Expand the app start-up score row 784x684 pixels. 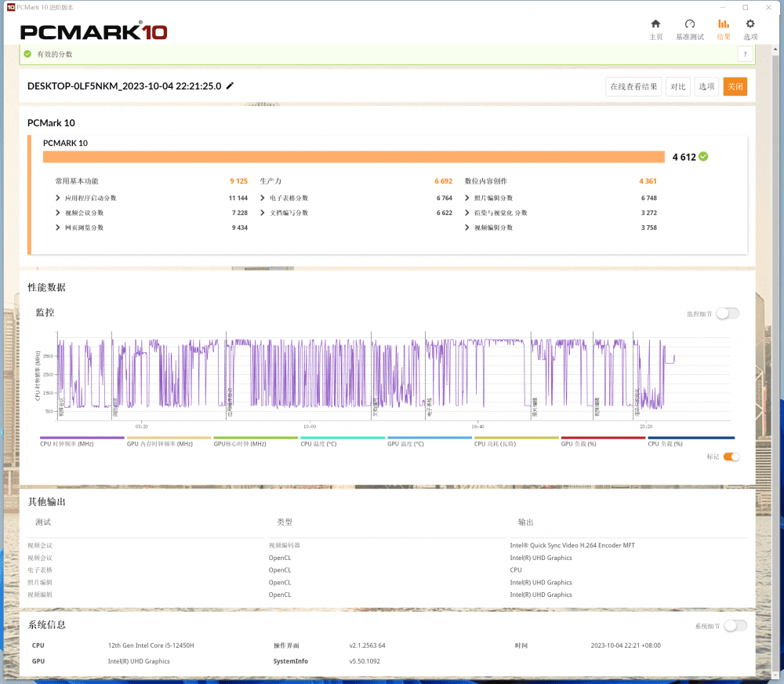58,198
